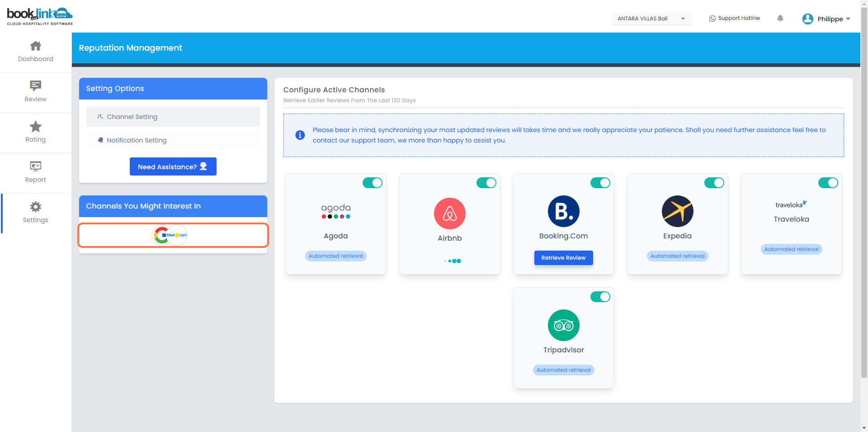The image size is (868, 432).
Task: Disable the Expedia channel toggle
Action: tap(714, 183)
